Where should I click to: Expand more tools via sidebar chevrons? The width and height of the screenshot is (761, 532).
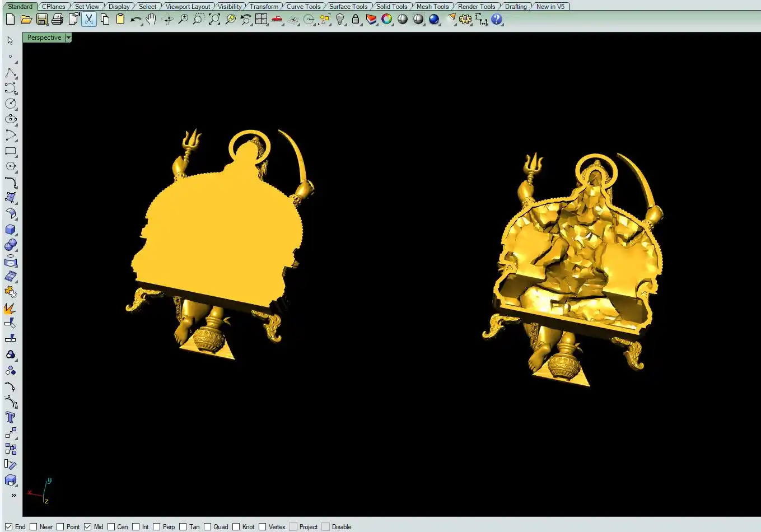coord(13,495)
